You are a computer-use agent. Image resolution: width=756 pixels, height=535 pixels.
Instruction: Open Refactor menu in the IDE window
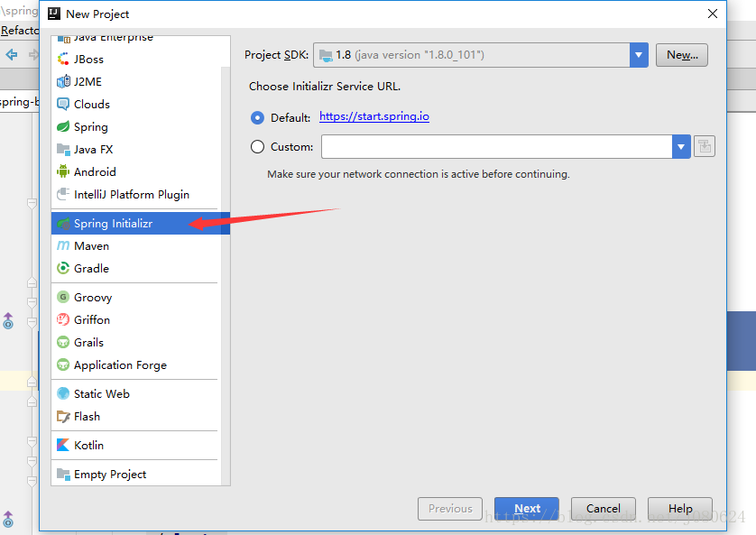[x=20, y=31]
